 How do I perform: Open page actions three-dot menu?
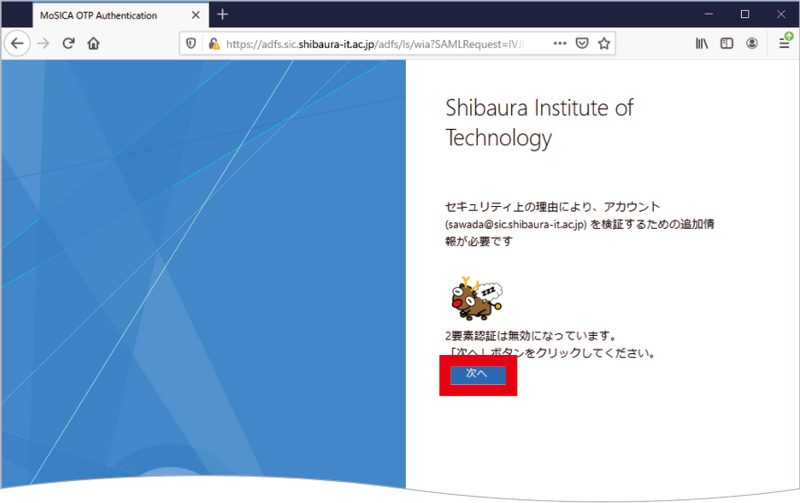click(x=560, y=44)
